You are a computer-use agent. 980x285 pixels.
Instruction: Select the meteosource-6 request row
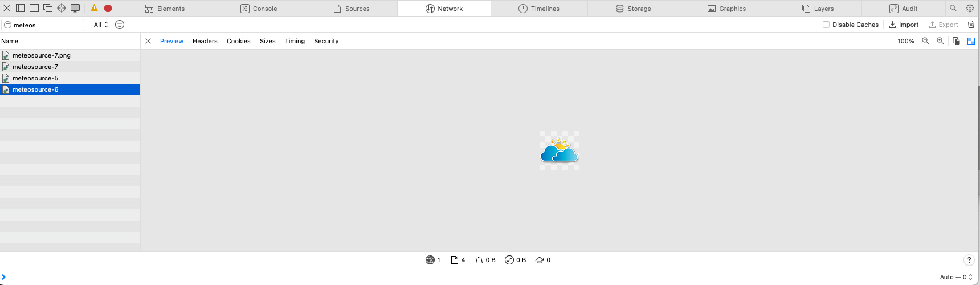[x=70, y=89]
